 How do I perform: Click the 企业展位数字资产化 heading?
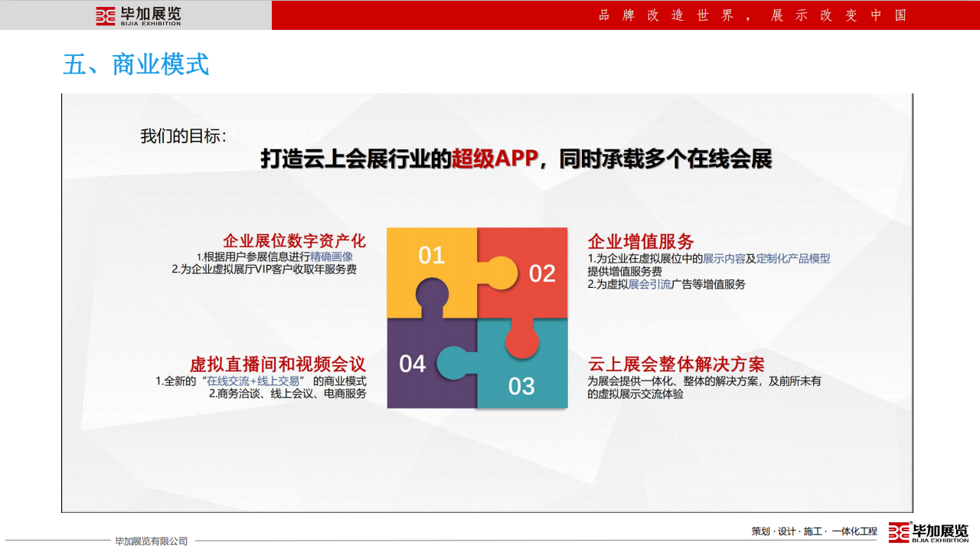[294, 241]
